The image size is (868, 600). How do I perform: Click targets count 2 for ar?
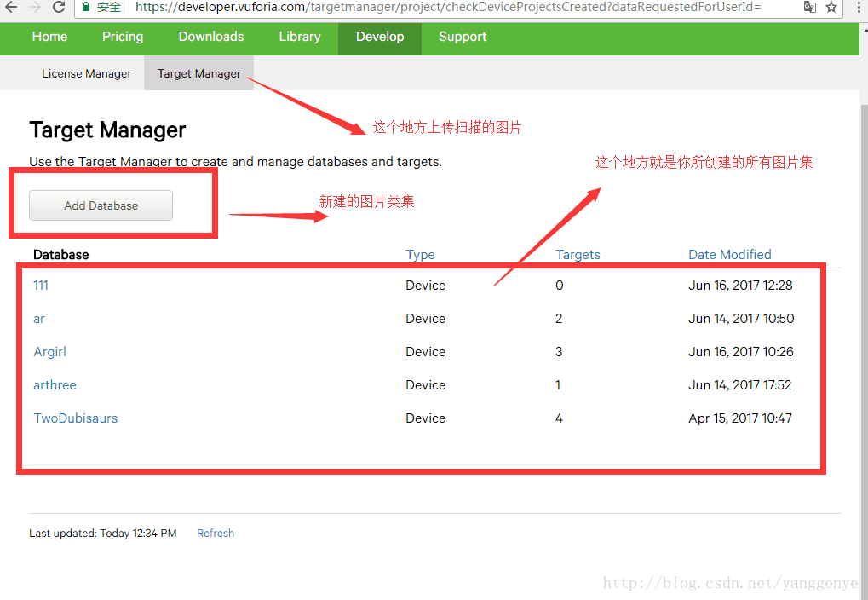[x=559, y=319]
